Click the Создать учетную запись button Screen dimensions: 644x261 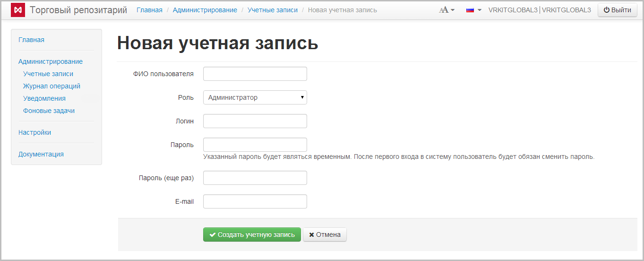click(252, 235)
